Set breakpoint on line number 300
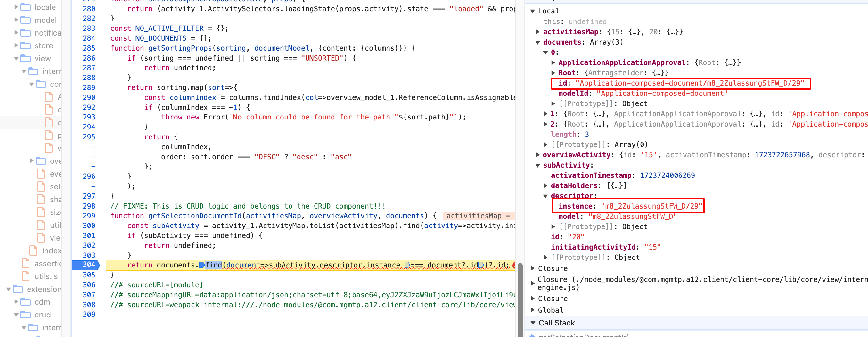This screenshot has width=868, height=337. (89, 226)
